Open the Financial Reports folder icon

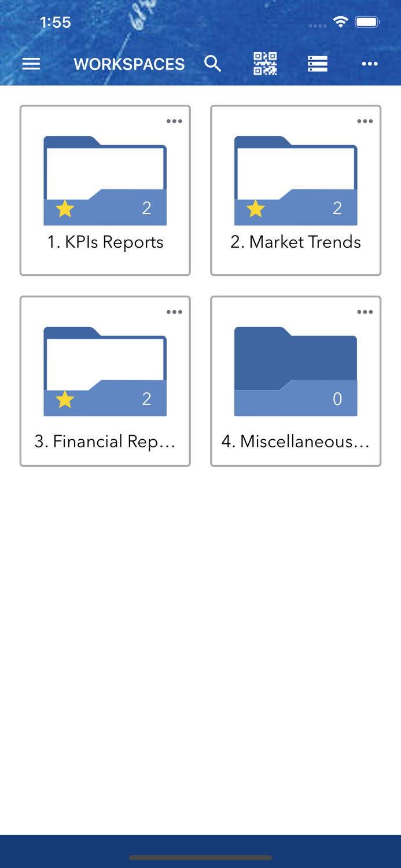105,370
